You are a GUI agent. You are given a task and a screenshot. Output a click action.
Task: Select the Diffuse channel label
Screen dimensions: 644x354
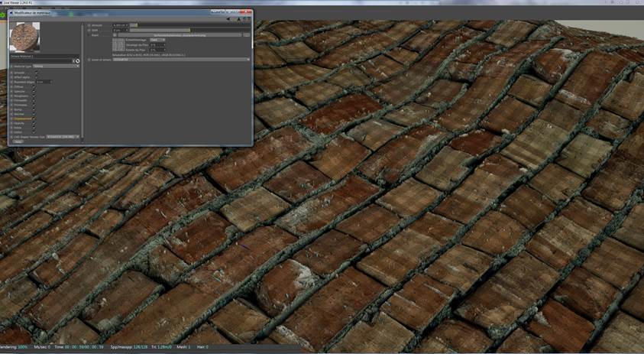[19, 86]
